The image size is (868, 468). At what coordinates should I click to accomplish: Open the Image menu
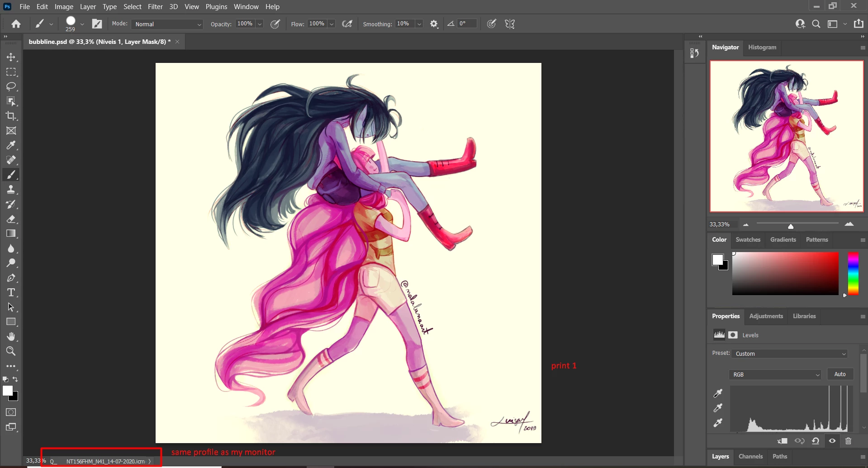(x=64, y=7)
